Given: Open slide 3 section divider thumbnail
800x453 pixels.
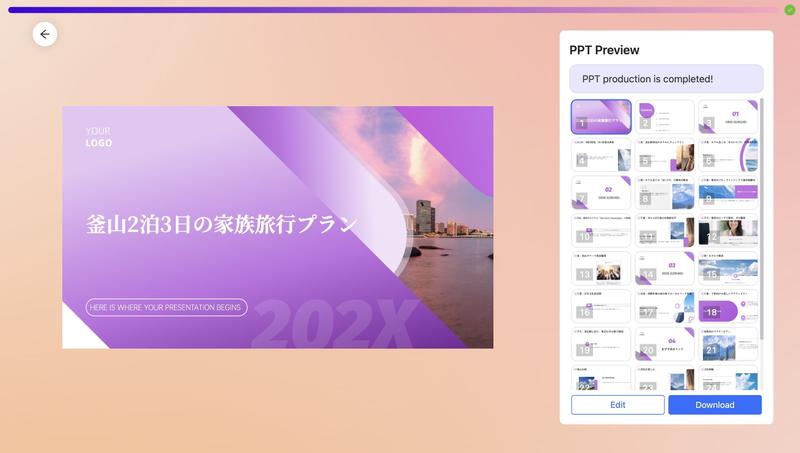Looking at the screenshot, I should pos(728,116).
